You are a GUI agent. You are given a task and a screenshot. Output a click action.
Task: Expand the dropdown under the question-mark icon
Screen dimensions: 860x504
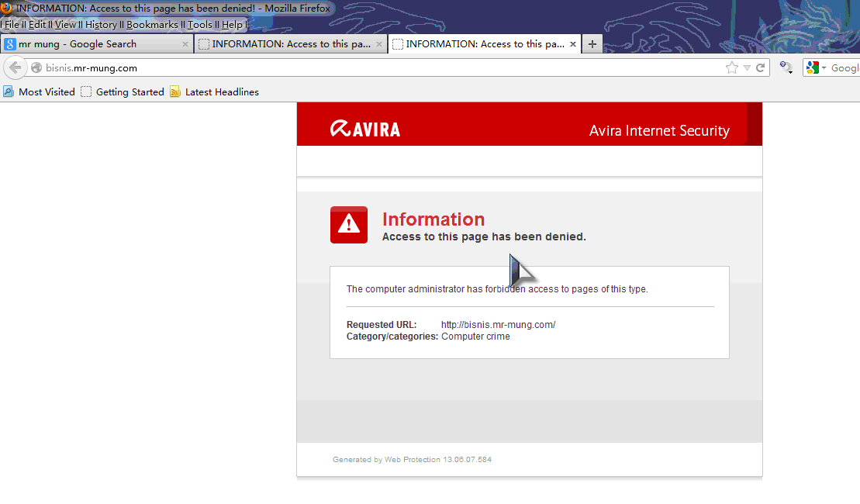click(790, 72)
